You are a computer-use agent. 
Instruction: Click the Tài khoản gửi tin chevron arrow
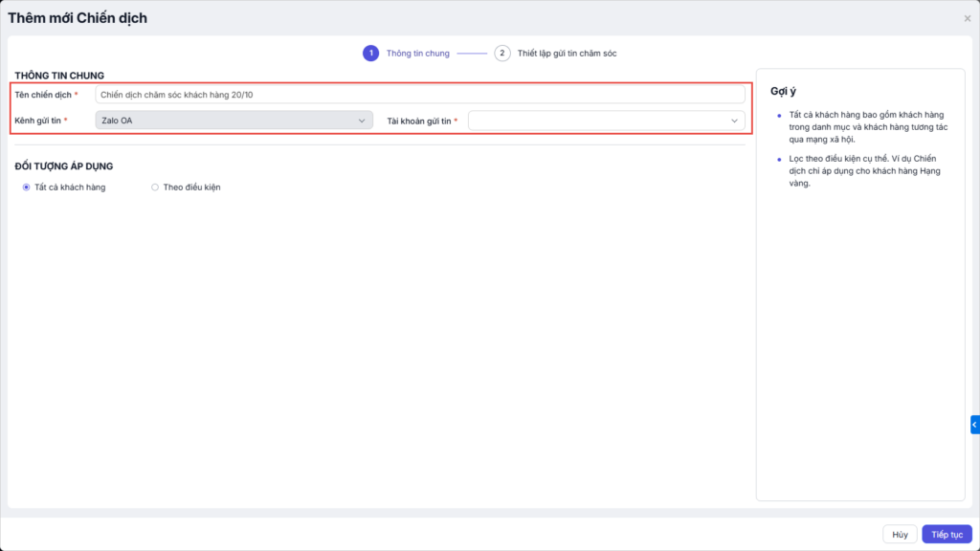coord(734,121)
